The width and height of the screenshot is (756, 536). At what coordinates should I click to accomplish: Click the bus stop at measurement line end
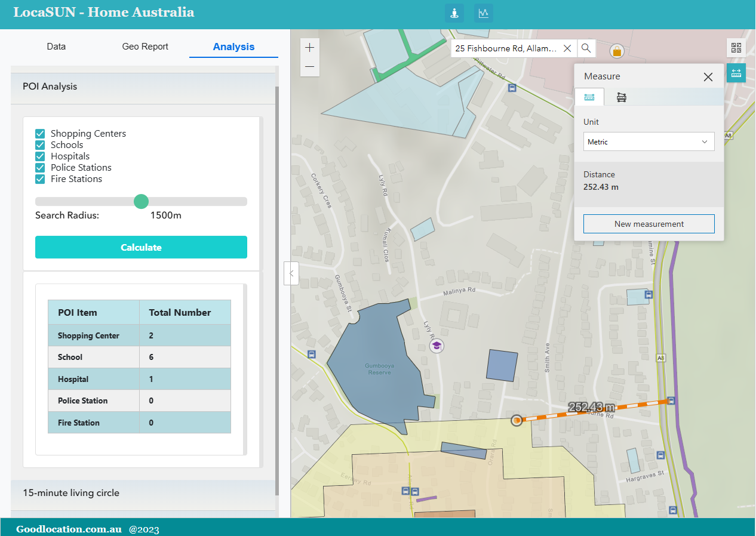coord(671,401)
